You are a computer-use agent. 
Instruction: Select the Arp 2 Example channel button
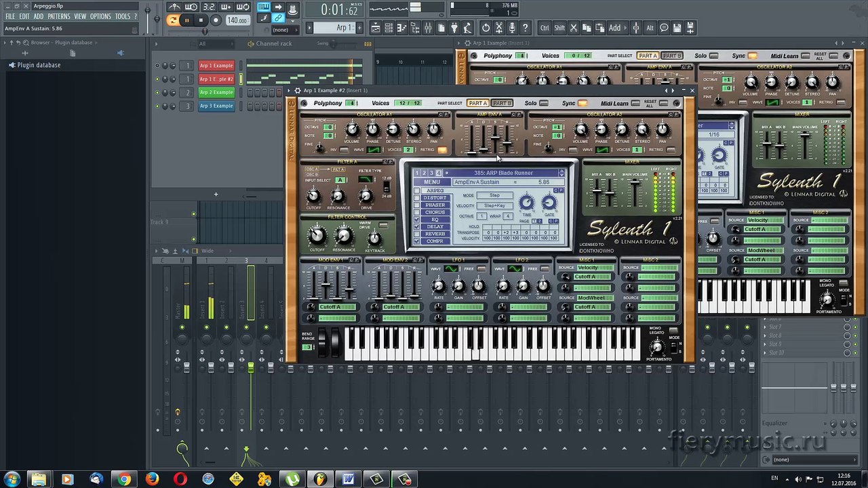pos(216,92)
